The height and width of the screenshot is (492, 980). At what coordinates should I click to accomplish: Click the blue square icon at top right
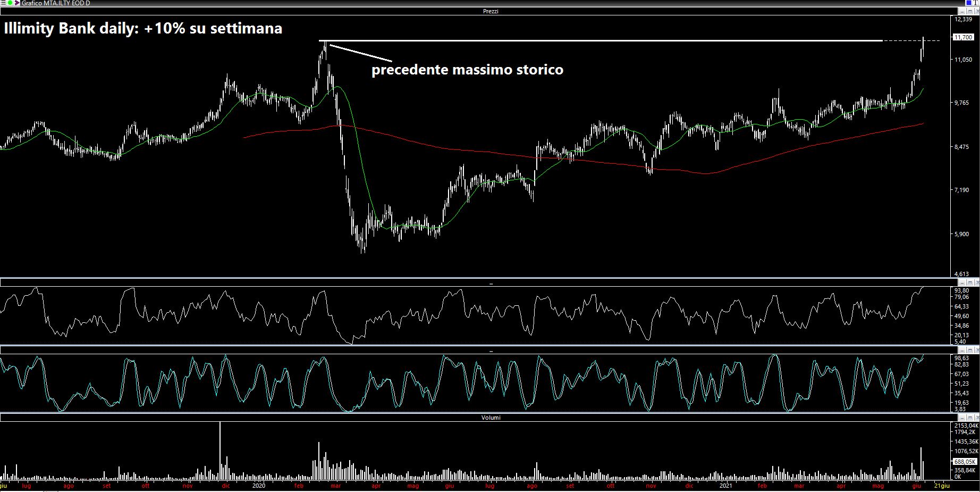tap(968, 3)
